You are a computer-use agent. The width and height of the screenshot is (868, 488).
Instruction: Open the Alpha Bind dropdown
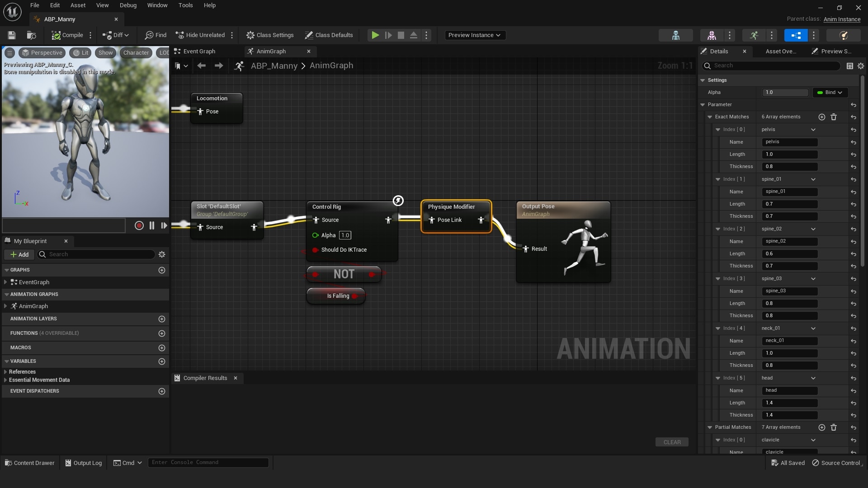(830, 93)
